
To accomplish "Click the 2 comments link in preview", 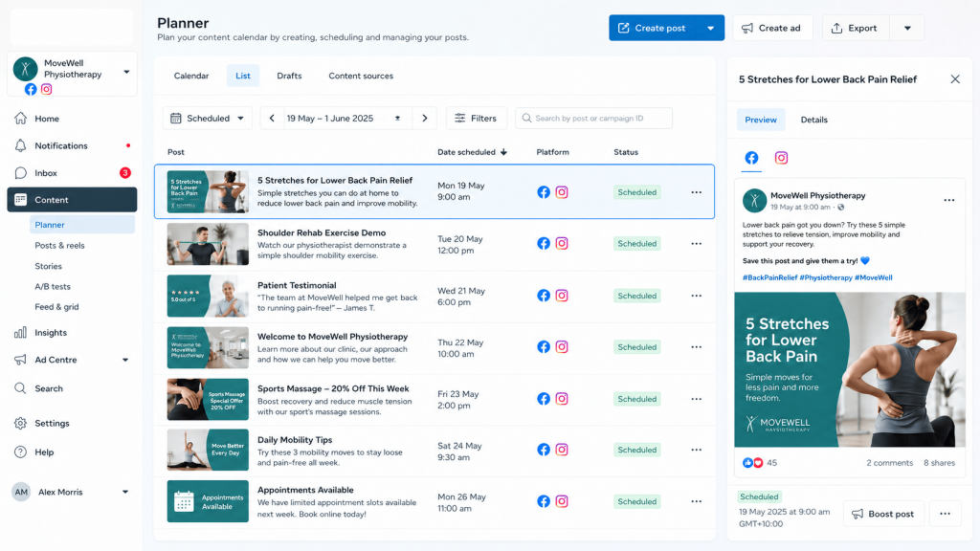I will 889,463.
